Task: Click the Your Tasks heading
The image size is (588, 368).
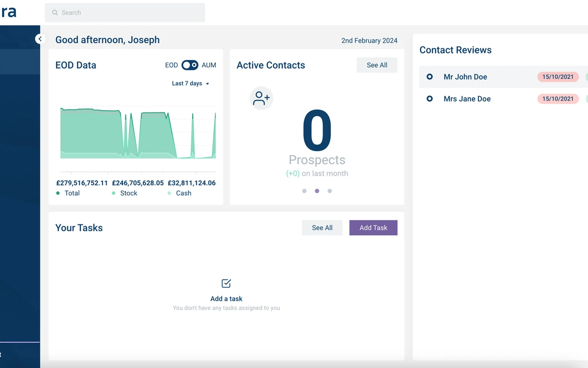Action: pyautogui.click(x=79, y=228)
